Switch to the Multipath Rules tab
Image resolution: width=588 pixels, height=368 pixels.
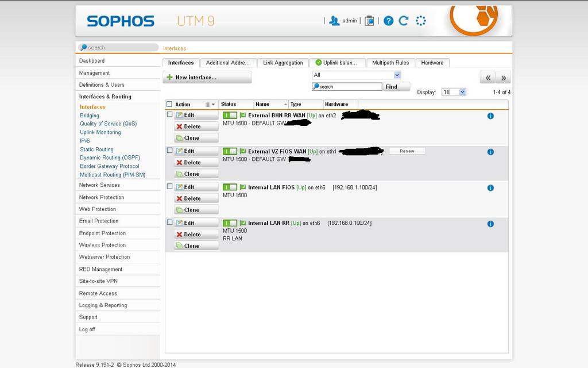pyautogui.click(x=390, y=63)
